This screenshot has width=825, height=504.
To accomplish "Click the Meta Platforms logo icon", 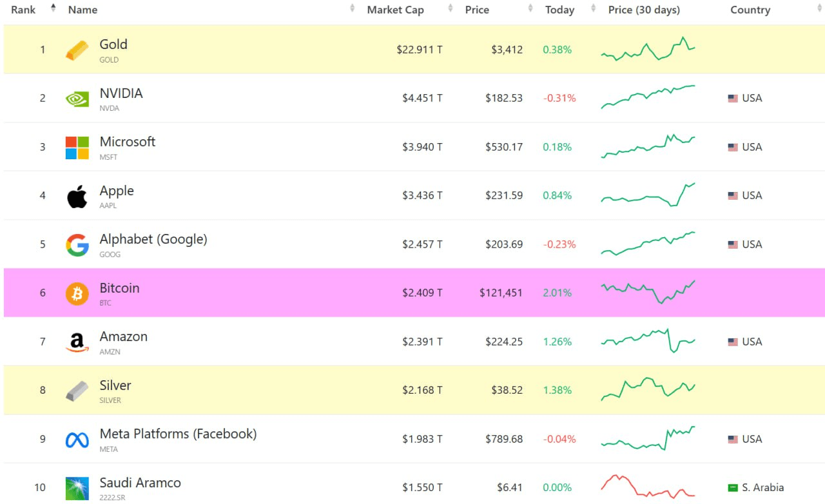I will (x=77, y=440).
